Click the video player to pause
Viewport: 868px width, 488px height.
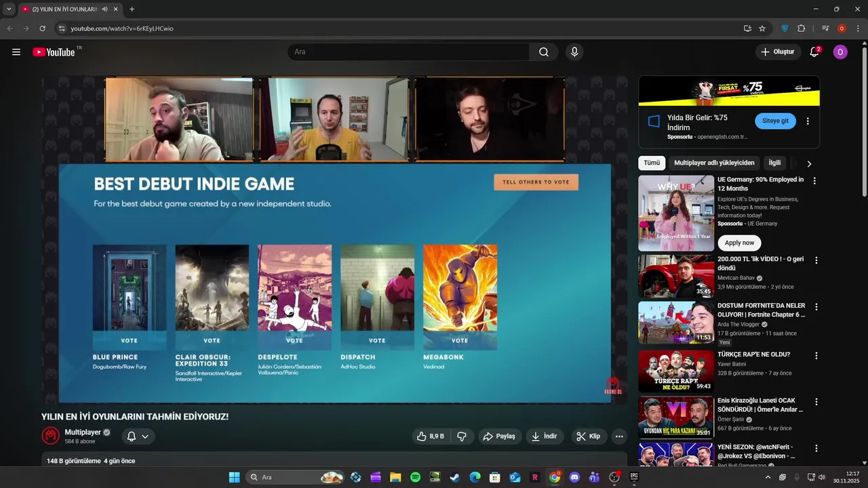334,240
